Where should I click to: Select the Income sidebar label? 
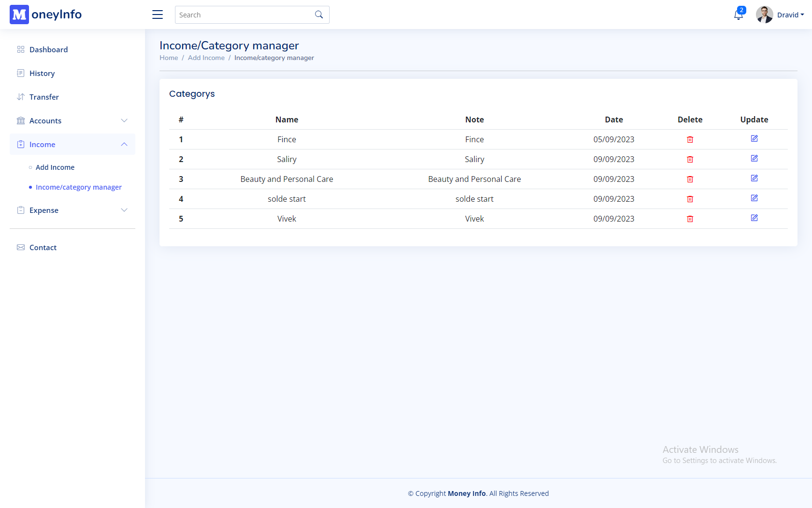tap(43, 145)
